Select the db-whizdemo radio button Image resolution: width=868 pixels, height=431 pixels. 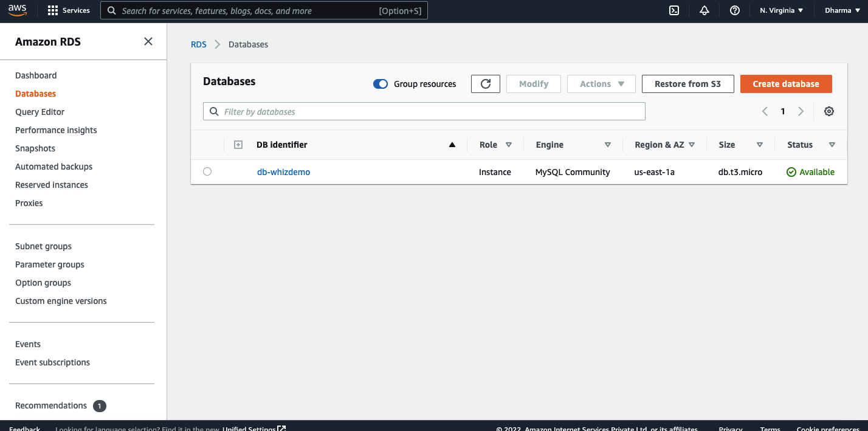pos(207,172)
